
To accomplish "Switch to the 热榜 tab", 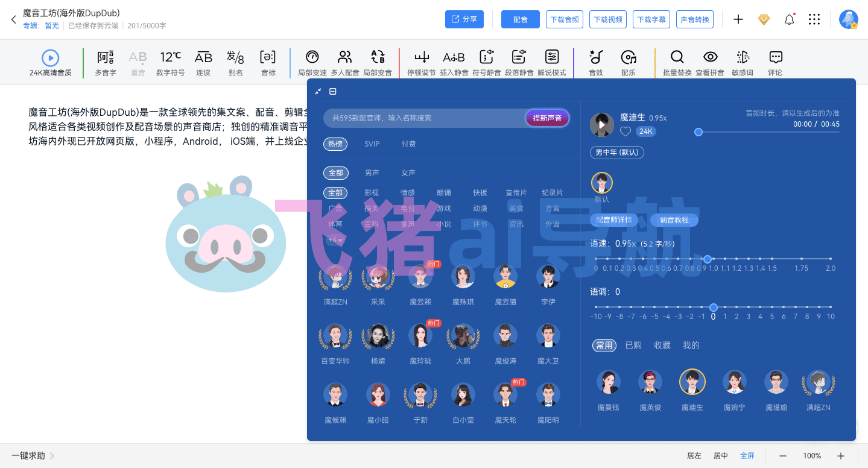I will coord(335,144).
